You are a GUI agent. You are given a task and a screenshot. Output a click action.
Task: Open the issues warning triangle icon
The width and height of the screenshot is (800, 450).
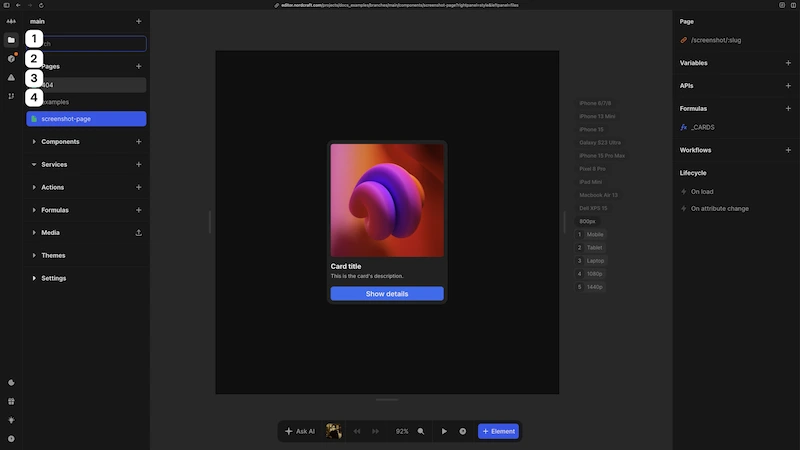coord(11,78)
